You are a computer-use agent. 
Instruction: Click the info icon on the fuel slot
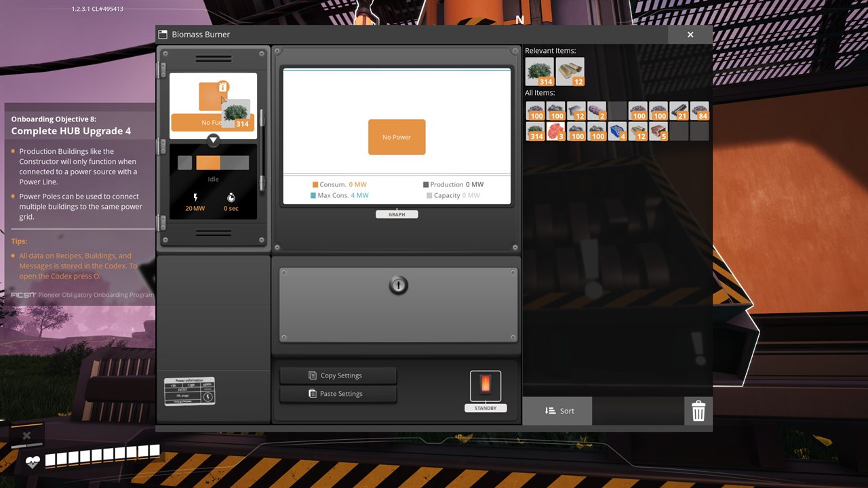[x=223, y=87]
